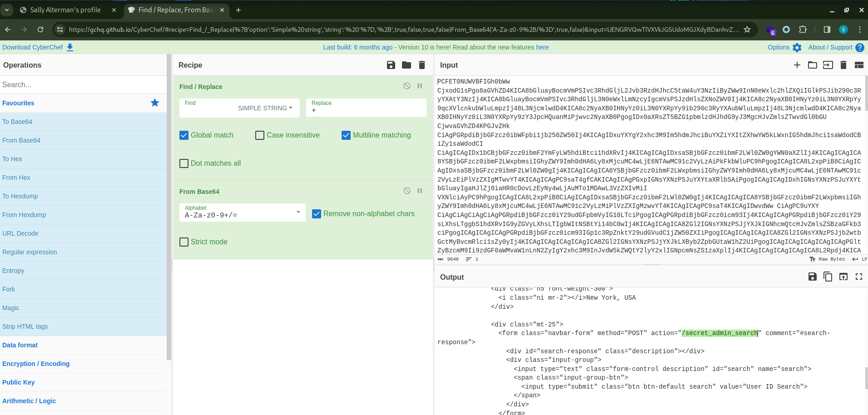868x415 pixels.
Task: Switch to Sally Alterman's profile tab
Action: [68, 10]
